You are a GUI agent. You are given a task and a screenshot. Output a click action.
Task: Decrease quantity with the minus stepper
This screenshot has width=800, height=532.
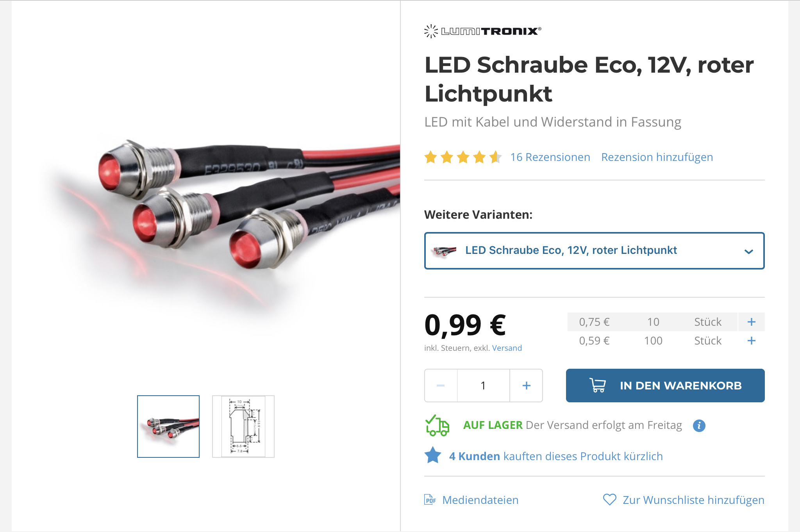pyautogui.click(x=441, y=386)
